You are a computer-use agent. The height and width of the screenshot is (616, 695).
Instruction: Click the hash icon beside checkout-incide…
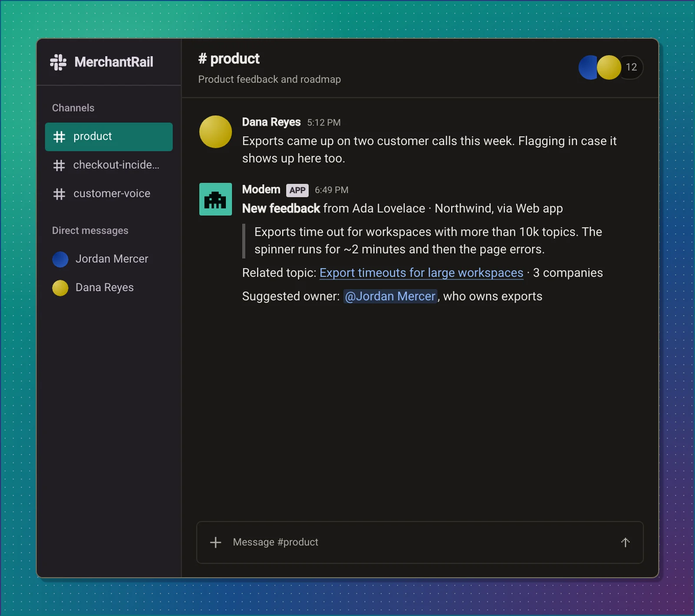pos(59,165)
